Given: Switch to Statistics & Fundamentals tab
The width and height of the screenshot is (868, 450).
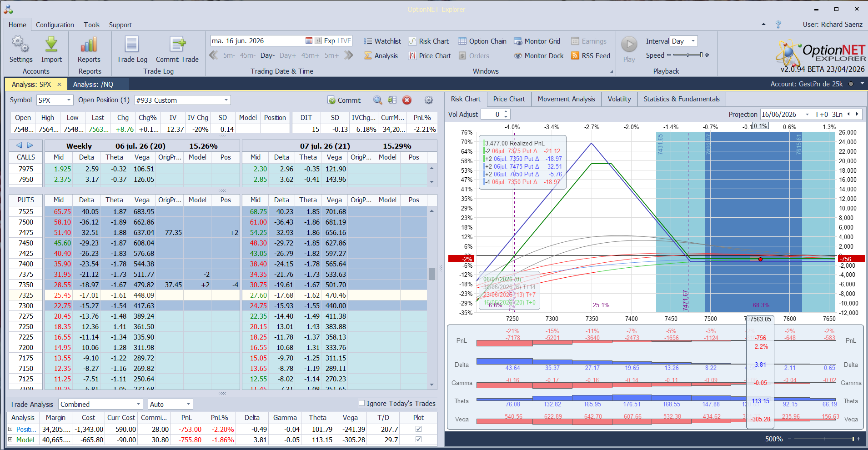Looking at the screenshot, I should [x=682, y=99].
